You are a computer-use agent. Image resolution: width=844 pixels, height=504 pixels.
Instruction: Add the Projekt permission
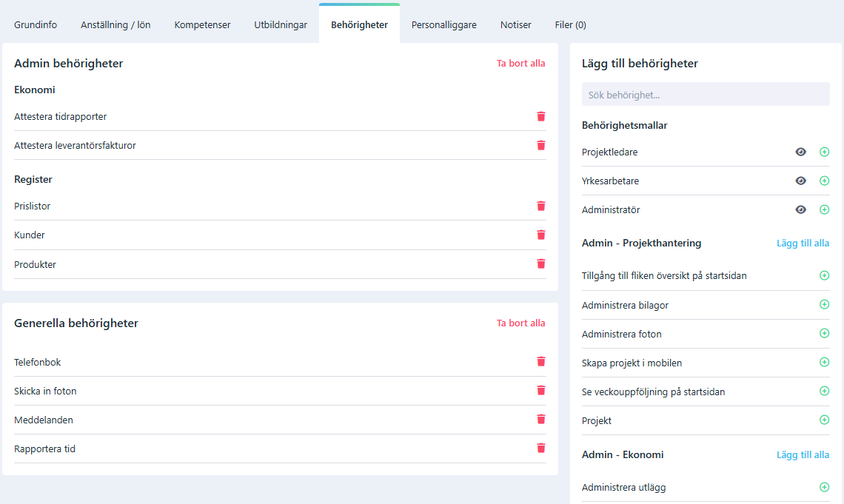tap(824, 420)
